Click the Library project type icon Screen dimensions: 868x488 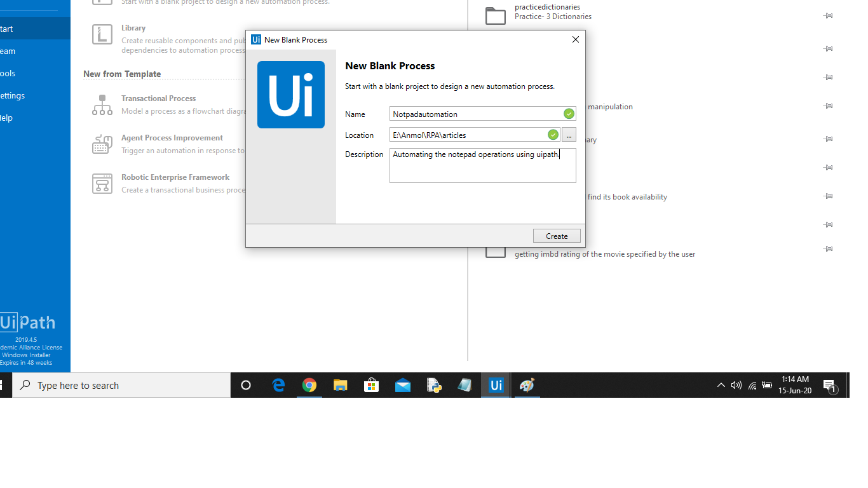(102, 34)
